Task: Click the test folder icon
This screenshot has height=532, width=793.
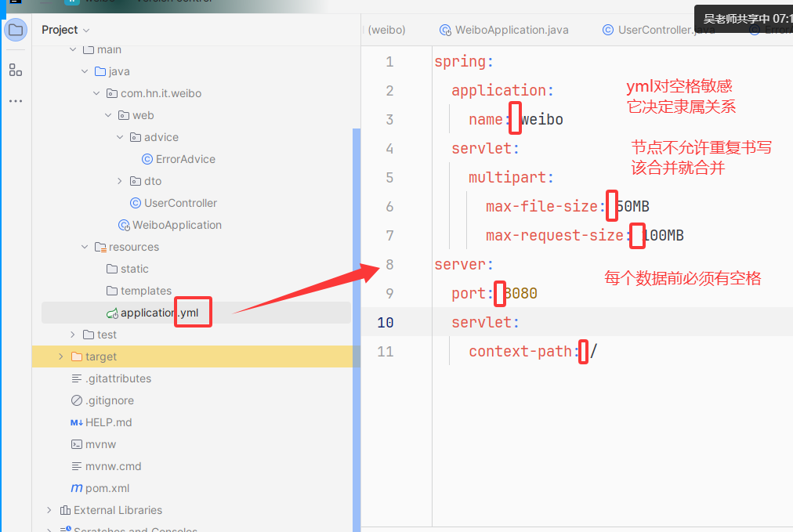Action: point(89,335)
